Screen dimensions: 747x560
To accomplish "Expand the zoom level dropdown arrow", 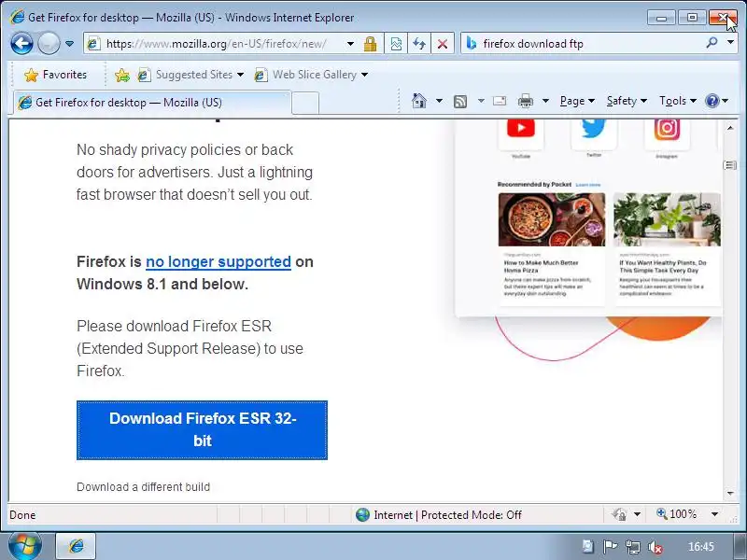I will 714,514.
